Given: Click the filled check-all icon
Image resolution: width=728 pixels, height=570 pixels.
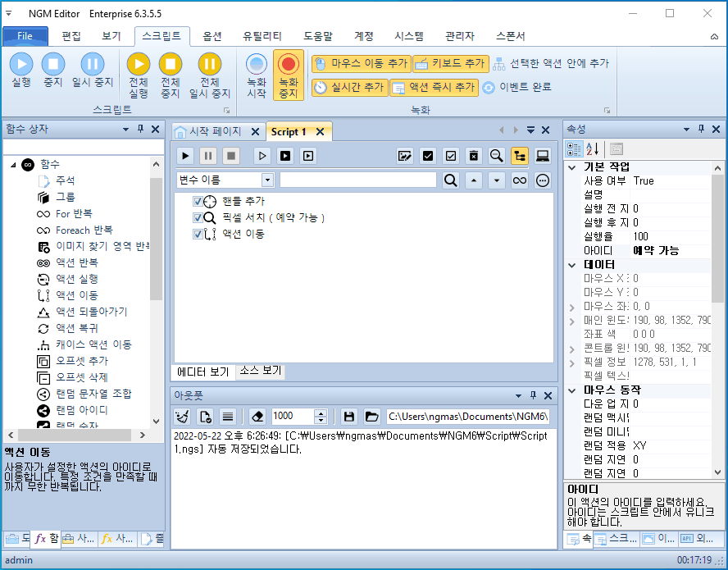Looking at the screenshot, I should 428,156.
